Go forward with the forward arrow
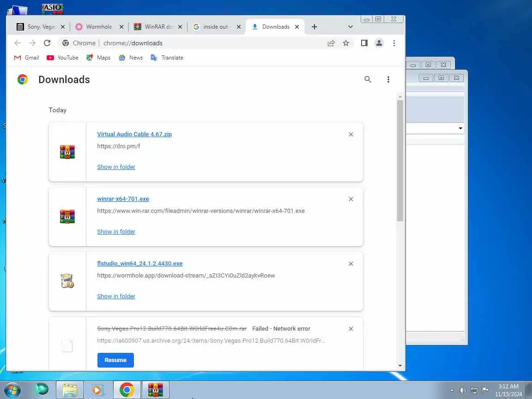 [32, 43]
